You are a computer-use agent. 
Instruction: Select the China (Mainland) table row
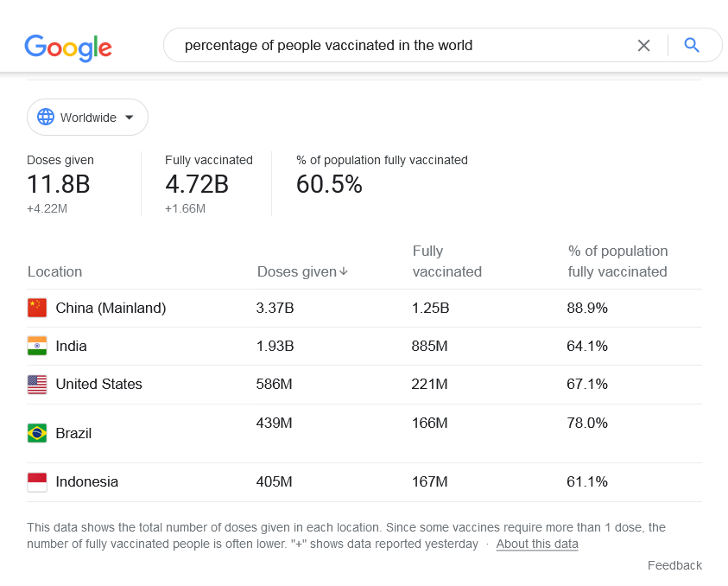(364, 308)
